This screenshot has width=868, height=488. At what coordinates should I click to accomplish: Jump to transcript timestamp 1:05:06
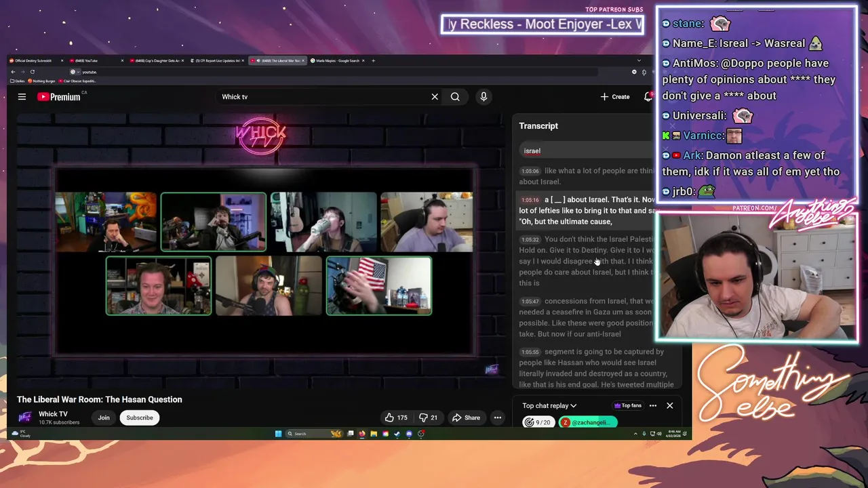530,171
